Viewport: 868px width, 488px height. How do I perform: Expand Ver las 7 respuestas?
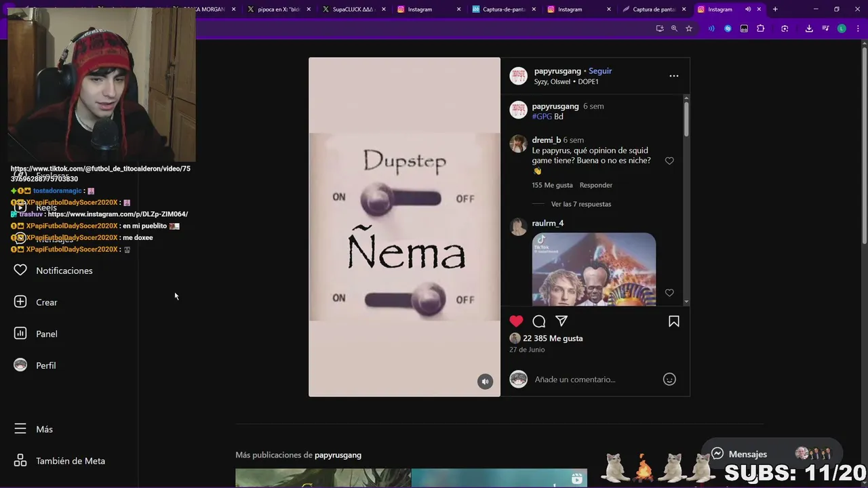click(581, 204)
